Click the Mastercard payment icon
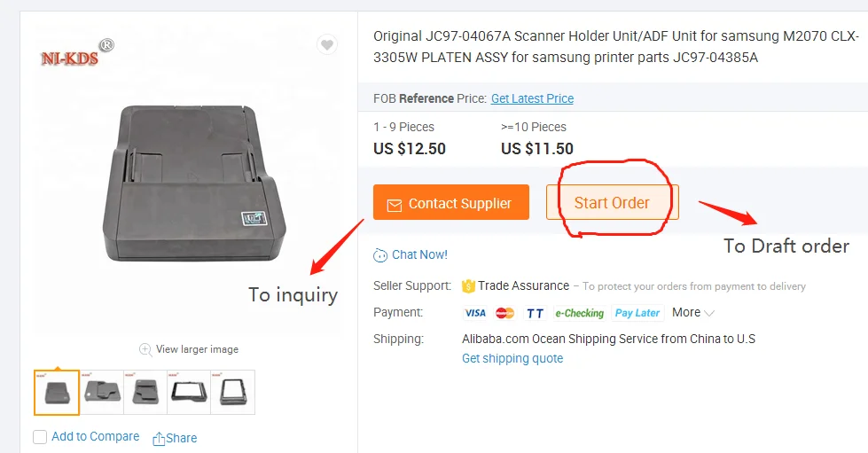Image resolution: width=868 pixels, height=453 pixels. (x=505, y=313)
